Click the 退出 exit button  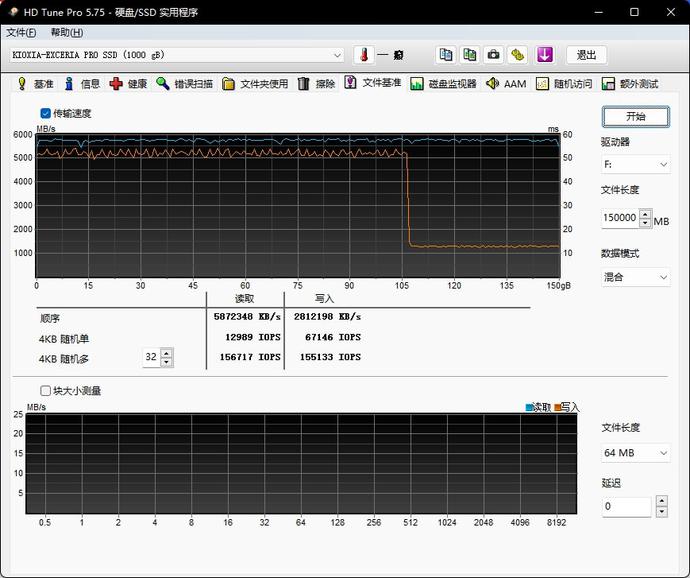pos(586,55)
